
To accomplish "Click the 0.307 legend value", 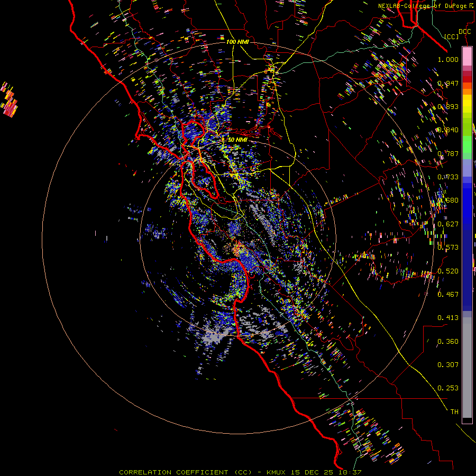I will (x=448, y=365).
